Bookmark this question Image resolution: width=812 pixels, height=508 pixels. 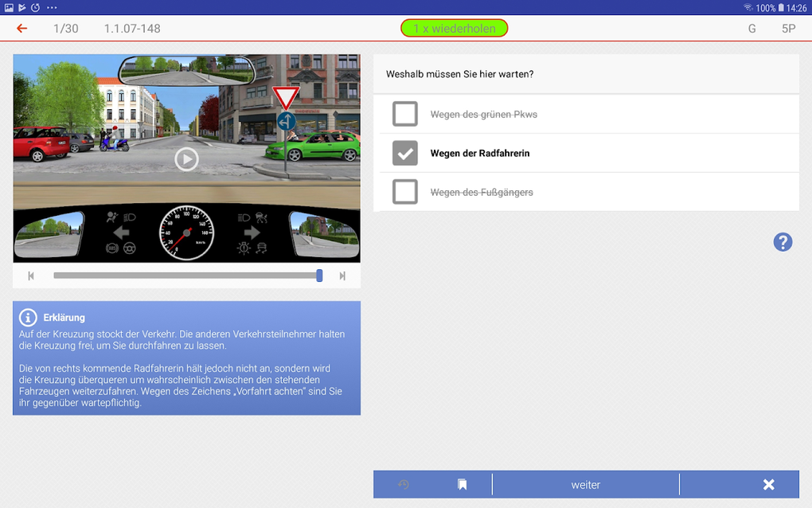pos(462,485)
